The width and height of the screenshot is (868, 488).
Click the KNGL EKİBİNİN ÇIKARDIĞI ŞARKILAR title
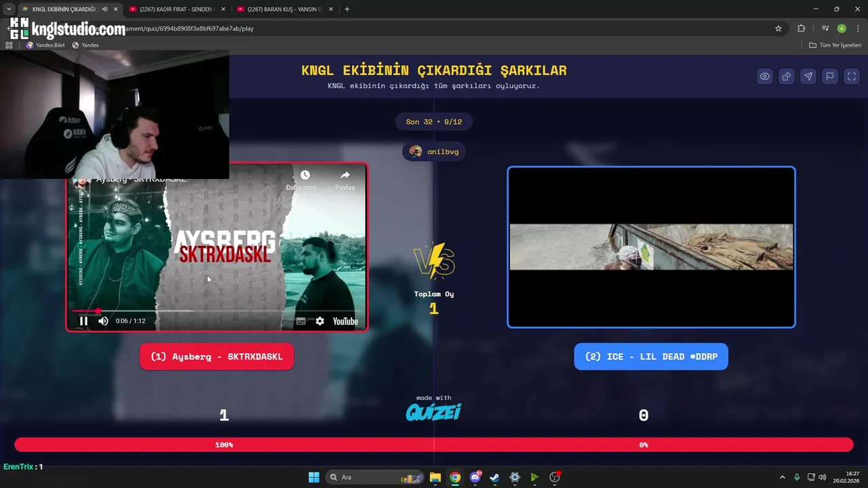tap(434, 70)
